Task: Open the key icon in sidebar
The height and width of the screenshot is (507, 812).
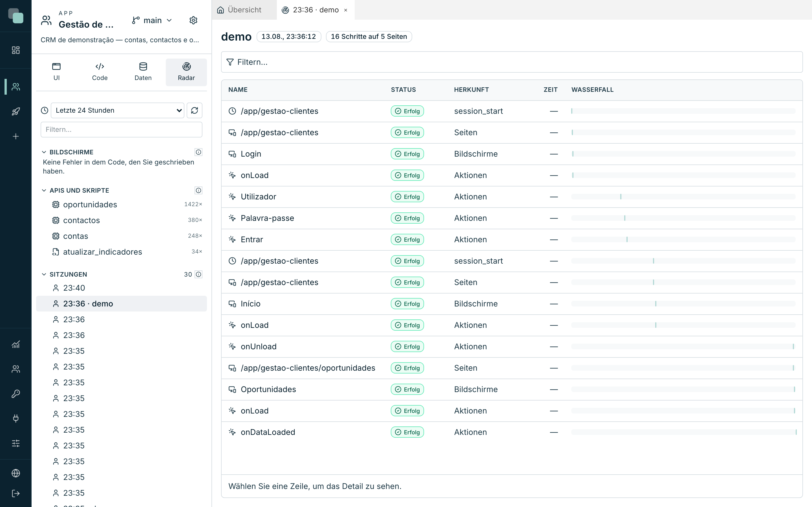Action: click(16, 394)
